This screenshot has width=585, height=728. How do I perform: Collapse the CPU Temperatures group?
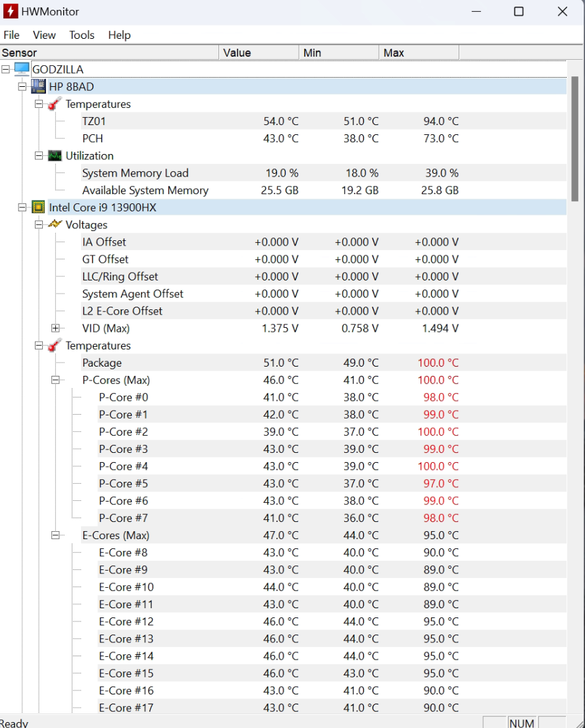(x=39, y=346)
